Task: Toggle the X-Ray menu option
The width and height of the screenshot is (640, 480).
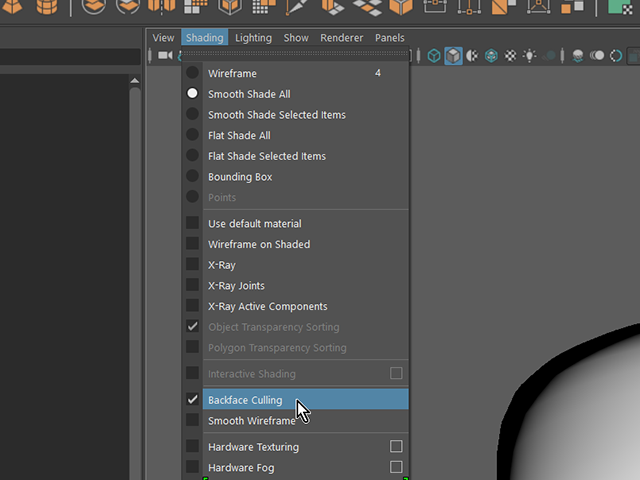Action: point(295,265)
